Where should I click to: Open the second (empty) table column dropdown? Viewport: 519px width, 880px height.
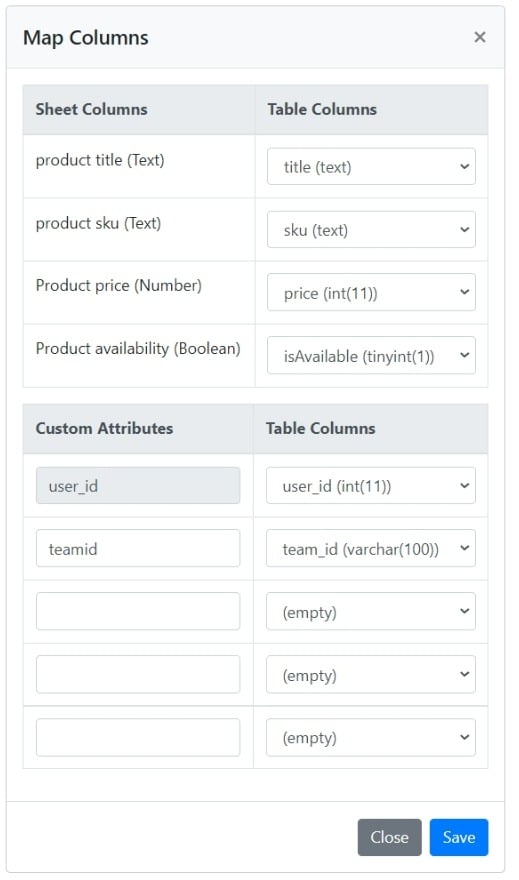(370, 674)
